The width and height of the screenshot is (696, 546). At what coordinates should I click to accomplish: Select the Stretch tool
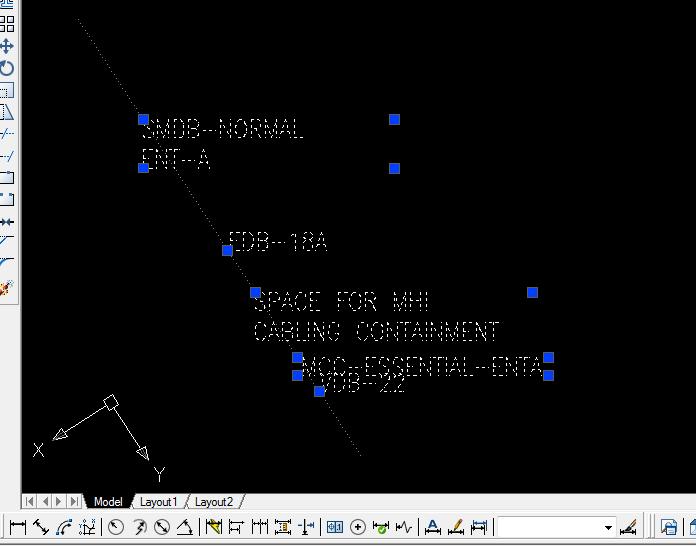(7, 112)
